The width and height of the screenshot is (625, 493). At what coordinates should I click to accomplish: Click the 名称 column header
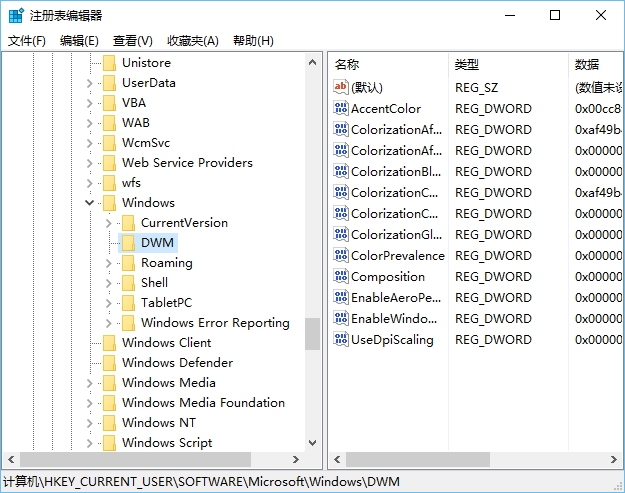tap(388, 65)
